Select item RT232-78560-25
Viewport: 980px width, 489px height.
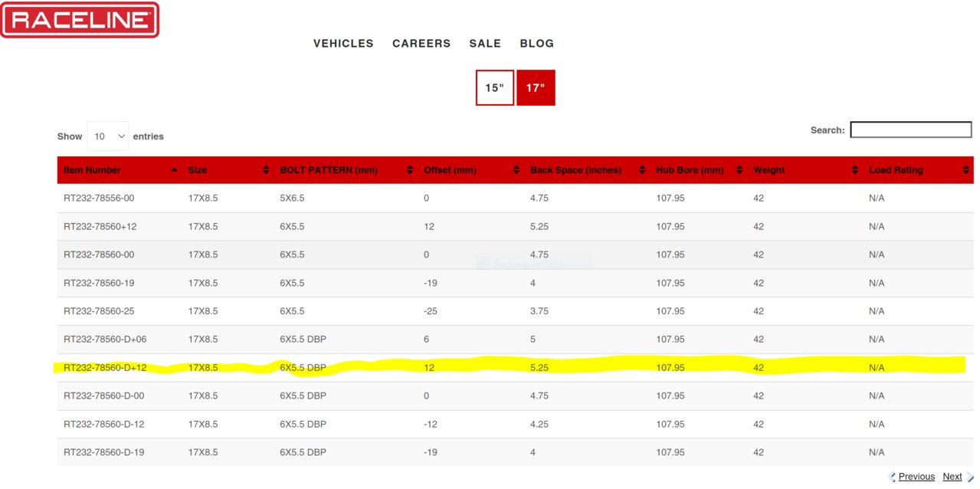99,311
